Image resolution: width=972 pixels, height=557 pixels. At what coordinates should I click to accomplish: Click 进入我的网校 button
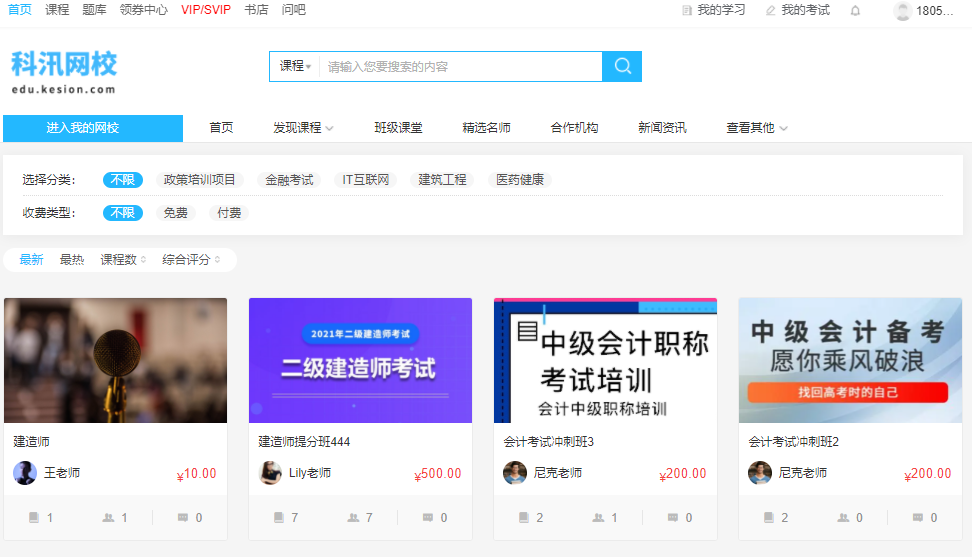93,128
